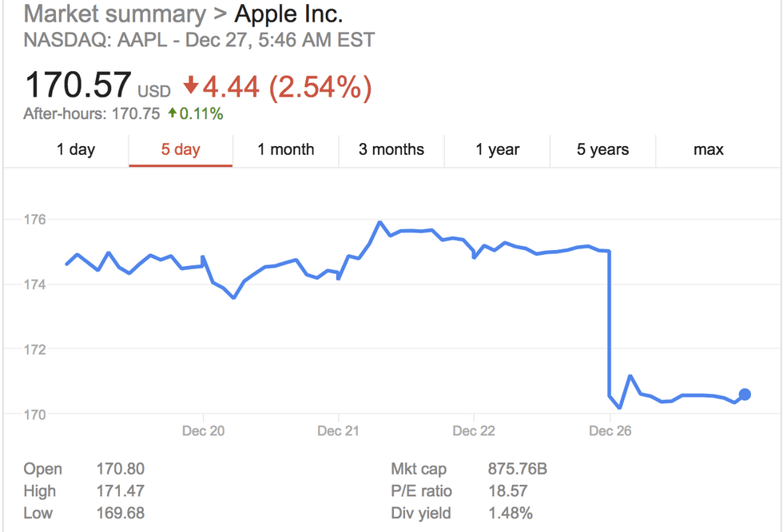This screenshot has height=532, width=783.
Task: Select the 1 day range tab
Action: click(x=76, y=149)
